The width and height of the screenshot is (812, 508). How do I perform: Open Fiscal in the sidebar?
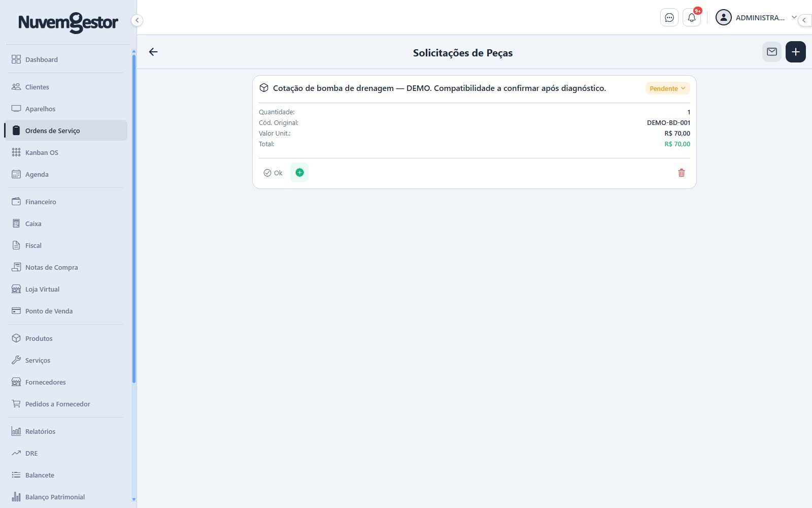(x=65, y=245)
